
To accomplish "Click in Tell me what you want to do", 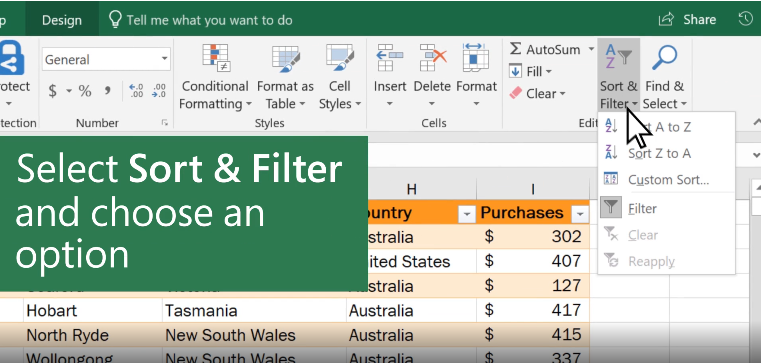I will (x=209, y=20).
